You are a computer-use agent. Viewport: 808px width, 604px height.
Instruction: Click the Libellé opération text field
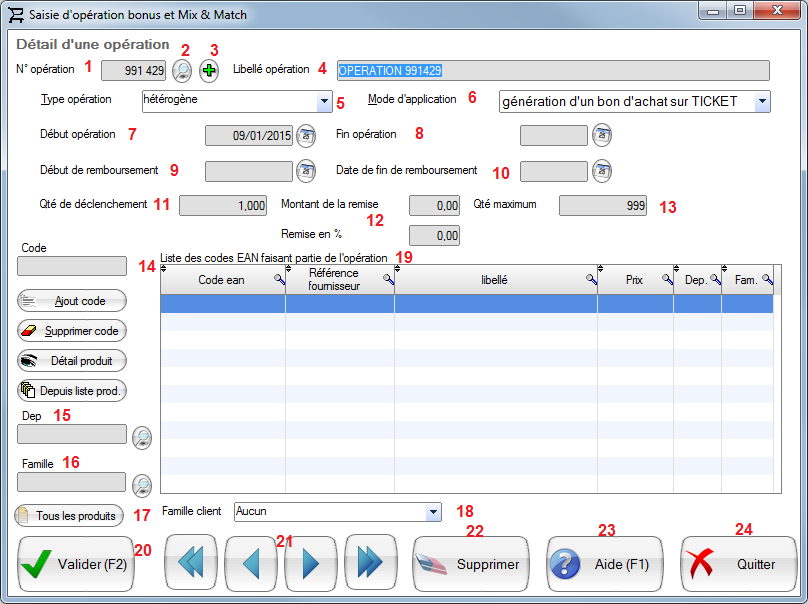[x=553, y=70]
